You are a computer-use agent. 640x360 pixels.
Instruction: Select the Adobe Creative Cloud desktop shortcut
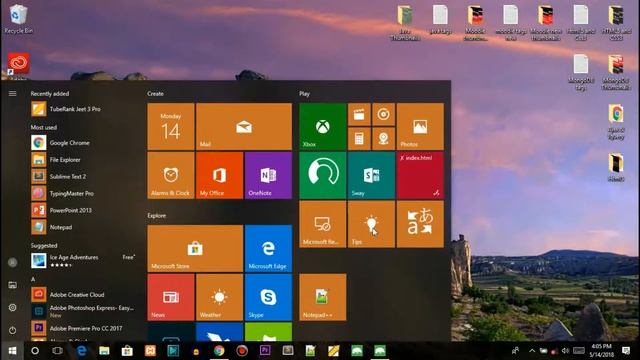click(x=18, y=66)
